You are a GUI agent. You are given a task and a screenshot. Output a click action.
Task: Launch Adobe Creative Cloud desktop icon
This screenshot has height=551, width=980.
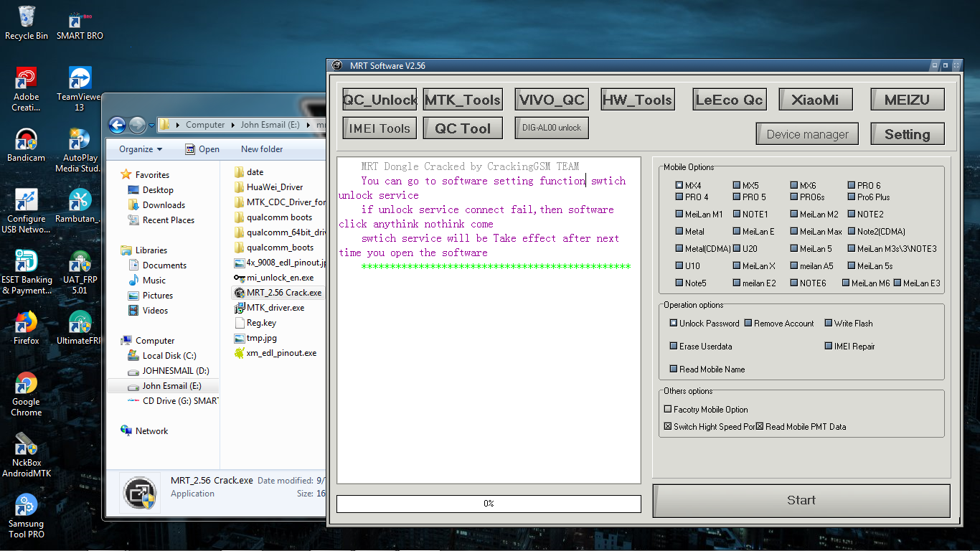tap(27, 89)
